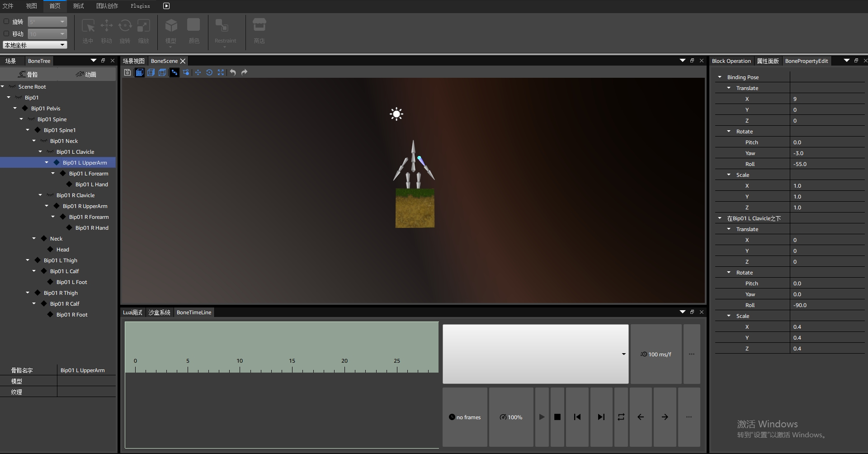Enable the 旋转 snap checkbox

[6, 21]
